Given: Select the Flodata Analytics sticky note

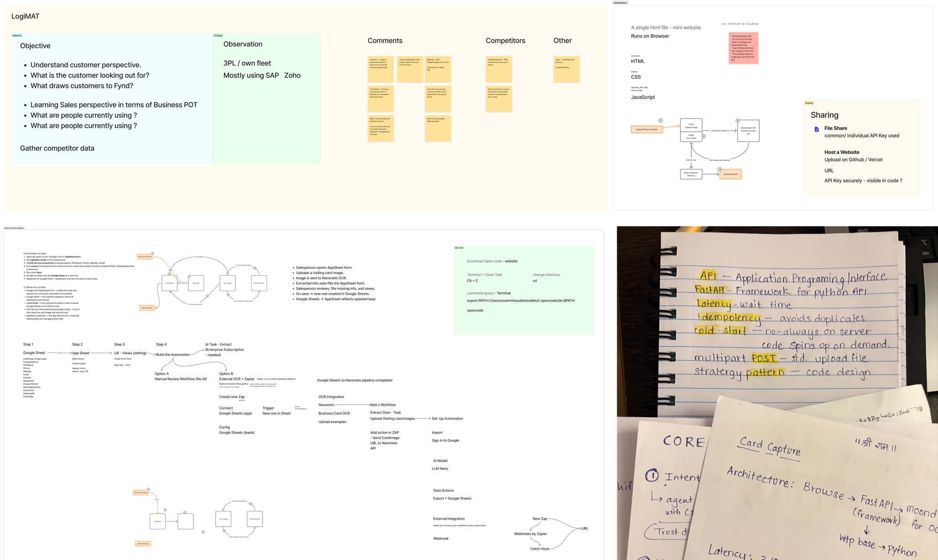Looking at the screenshot, I should coord(499,69).
